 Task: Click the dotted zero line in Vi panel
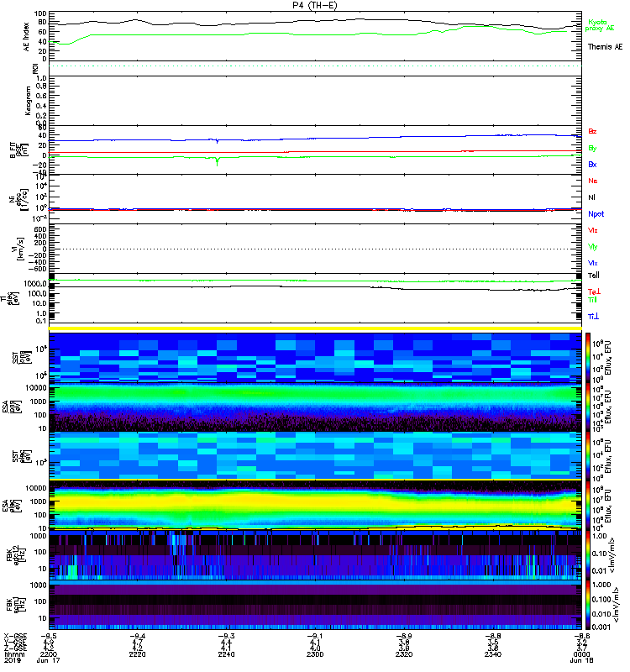coord(315,249)
